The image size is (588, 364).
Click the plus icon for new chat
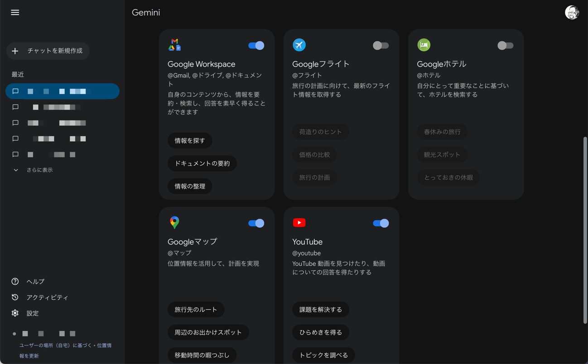point(15,51)
